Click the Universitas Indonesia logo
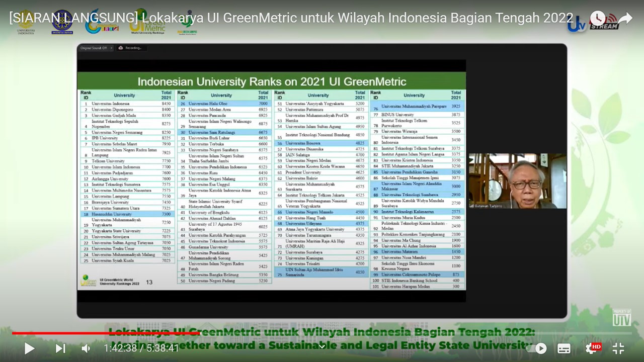Viewport: 644px width, 362px height. [x=26, y=22]
